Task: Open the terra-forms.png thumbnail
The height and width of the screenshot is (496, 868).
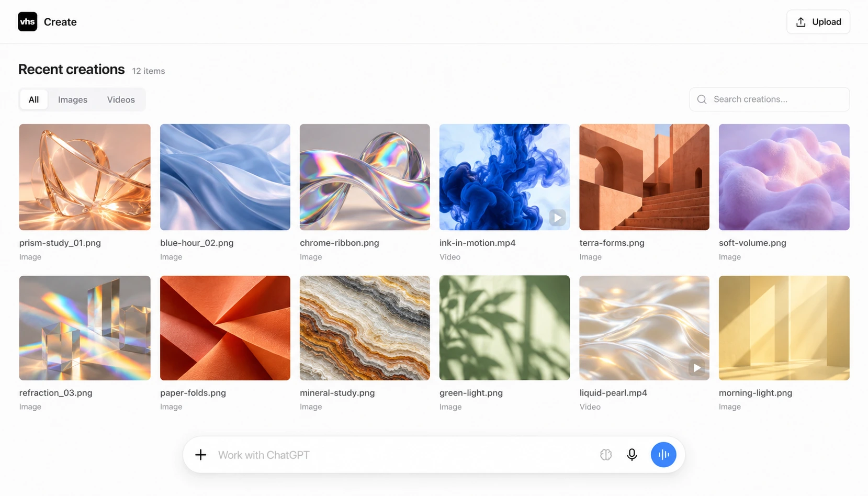Action: pyautogui.click(x=644, y=177)
